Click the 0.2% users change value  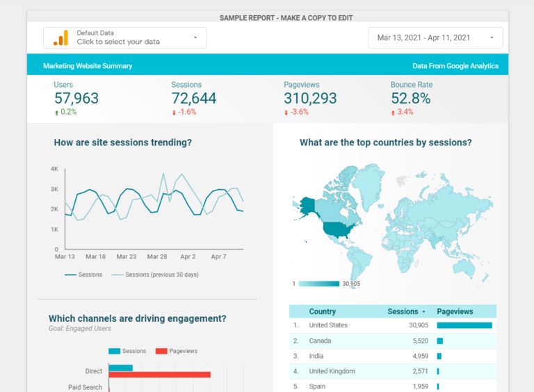[x=68, y=112]
